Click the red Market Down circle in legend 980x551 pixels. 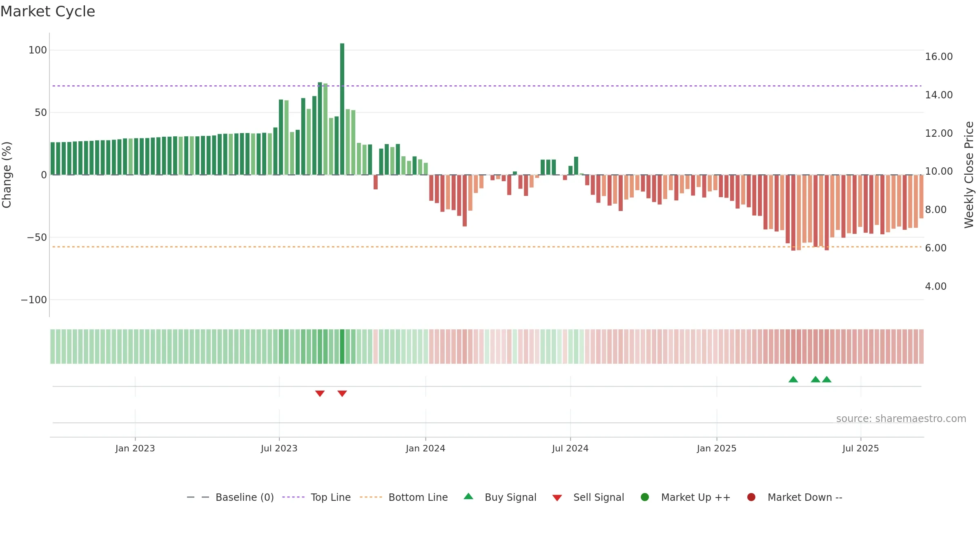751,497
